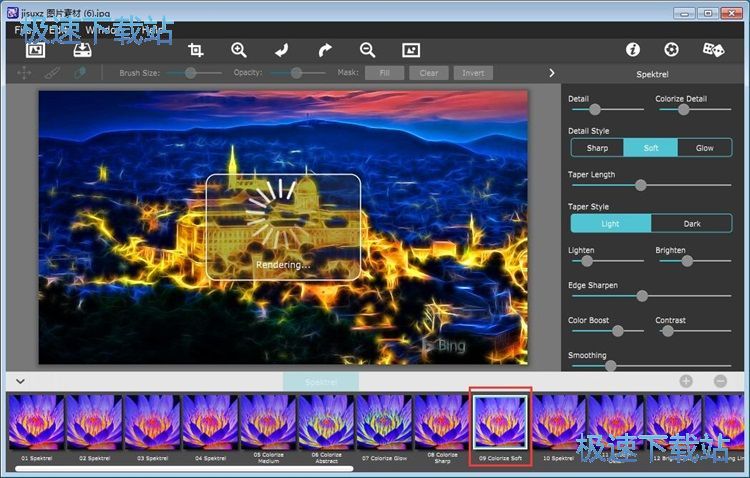Click the undo arrow icon
Image resolution: width=750 pixels, height=478 pixels.
point(282,50)
